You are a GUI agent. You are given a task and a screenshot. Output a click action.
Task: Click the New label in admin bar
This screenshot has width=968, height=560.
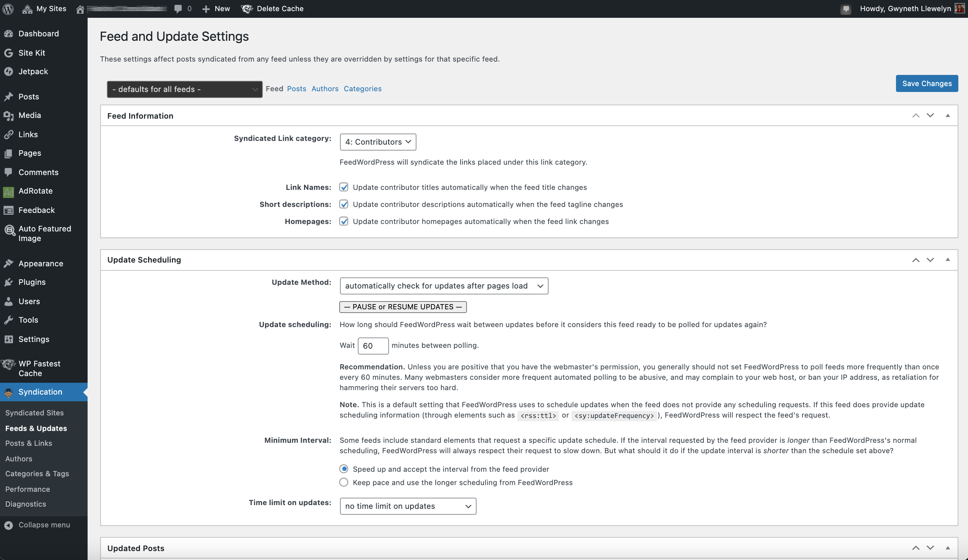tap(222, 9)
